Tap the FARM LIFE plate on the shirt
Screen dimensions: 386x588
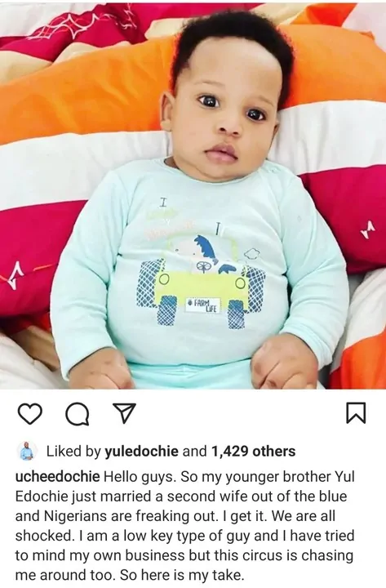(204, 305)
